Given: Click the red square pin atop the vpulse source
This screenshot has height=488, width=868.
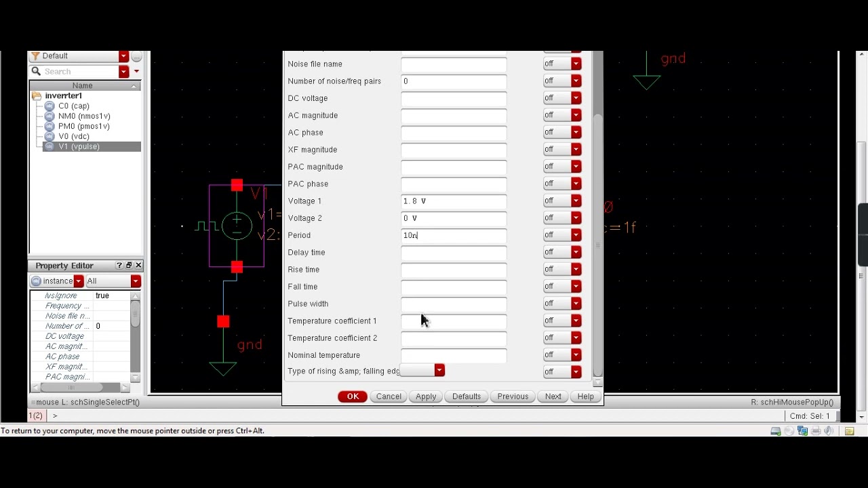Looking at the screenshot, I should coord(237,185).
